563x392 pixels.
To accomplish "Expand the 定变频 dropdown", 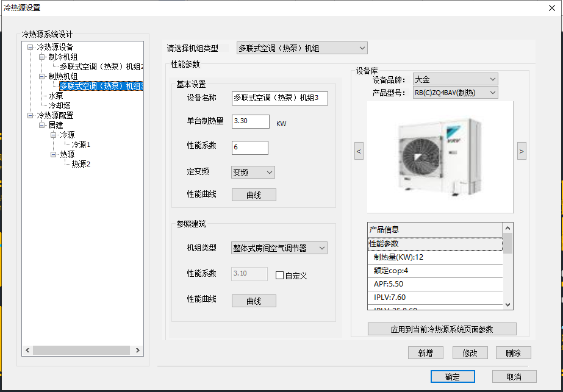I will pos(253,173).
